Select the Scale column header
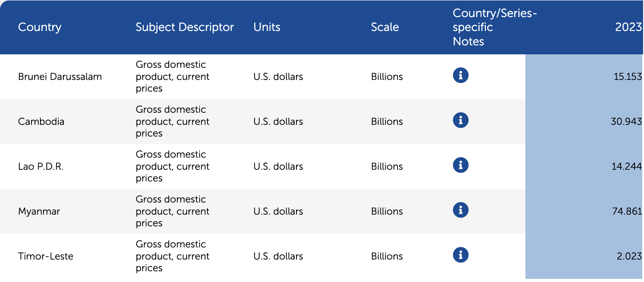644x282 pixels. [x=385, y=27]
